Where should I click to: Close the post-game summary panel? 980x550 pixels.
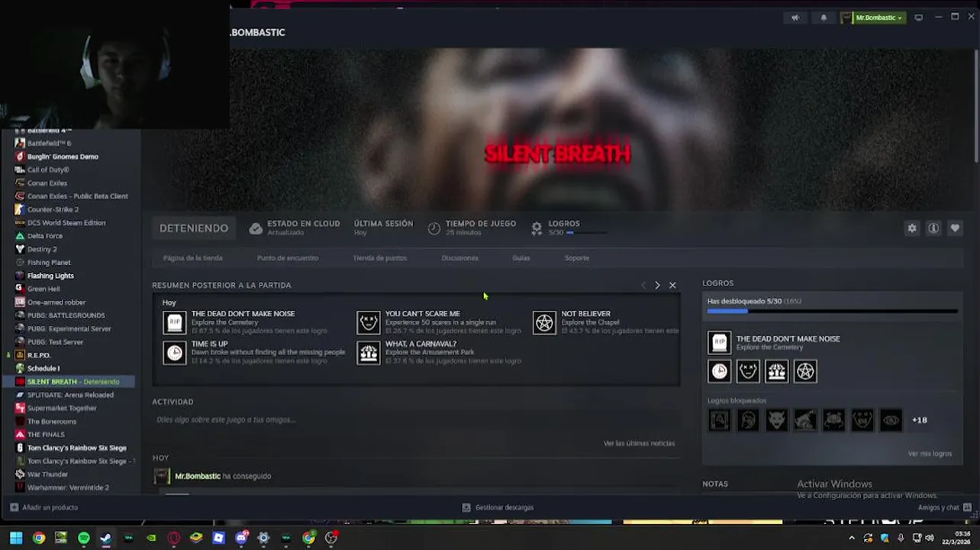(x=672, y=285)
